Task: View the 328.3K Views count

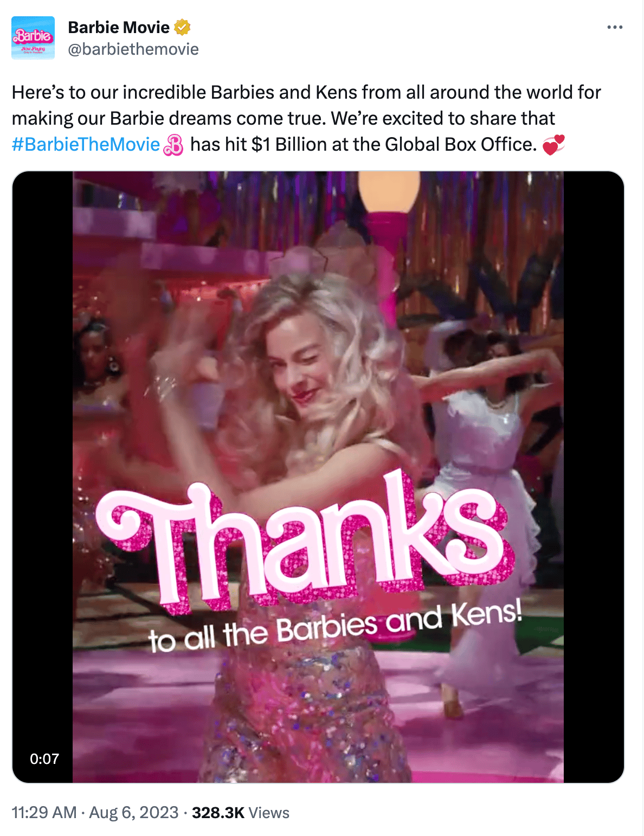Action: pyautogui.click(x=241, y=813)
